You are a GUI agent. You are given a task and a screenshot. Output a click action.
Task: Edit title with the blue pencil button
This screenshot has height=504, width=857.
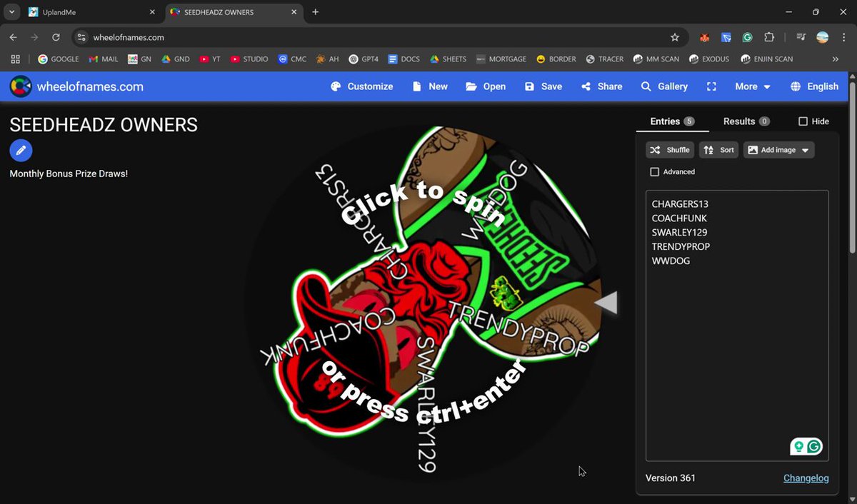(21, 150)
